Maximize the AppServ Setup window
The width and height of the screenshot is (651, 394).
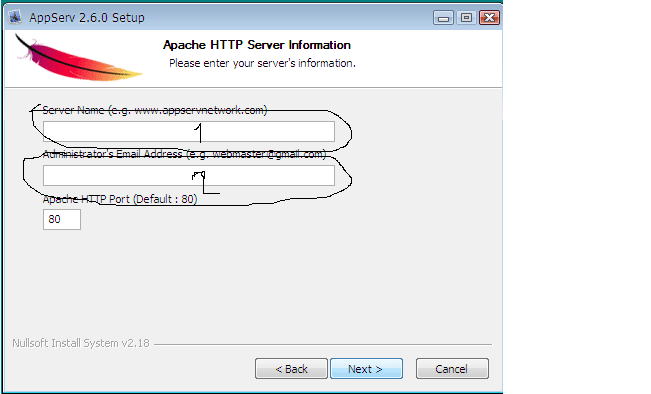(466, 18)
